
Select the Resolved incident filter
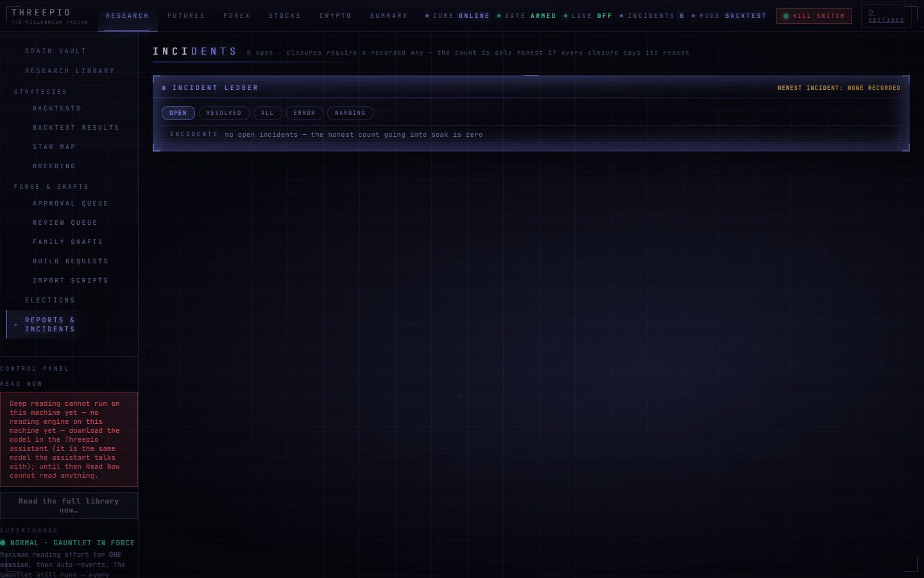click(224, 113)
